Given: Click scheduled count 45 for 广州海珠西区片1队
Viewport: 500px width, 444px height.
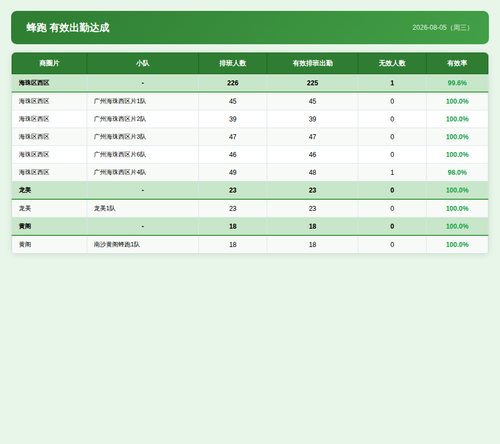Looking at the screenshot, I should coord(233,101).
